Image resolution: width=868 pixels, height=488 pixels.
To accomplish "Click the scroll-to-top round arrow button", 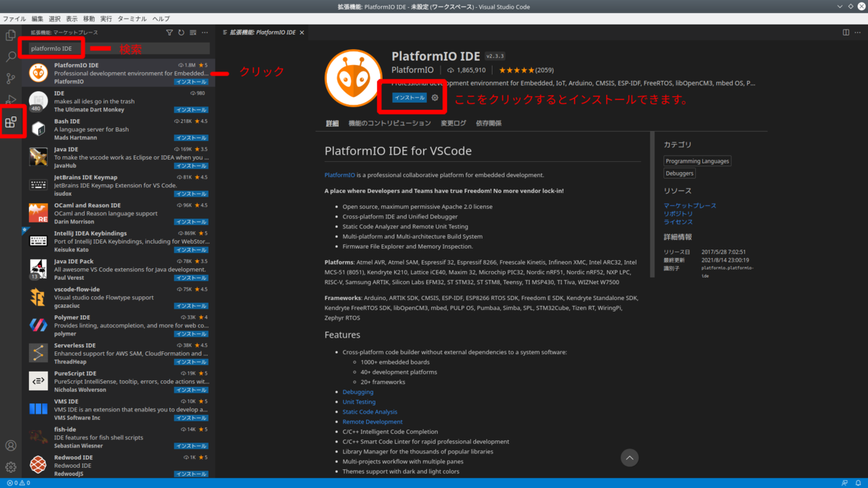I will tap(629, 458).
